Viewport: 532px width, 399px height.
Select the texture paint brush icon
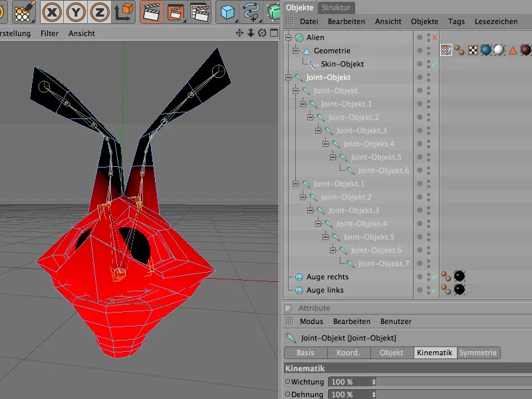pos(25,12)
